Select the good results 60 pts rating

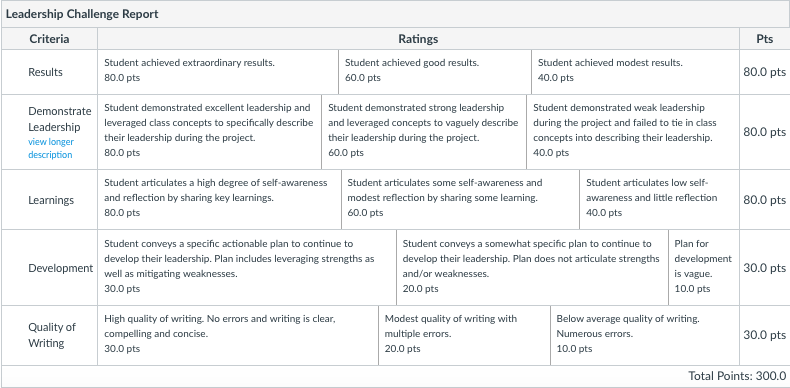(435, 72)
